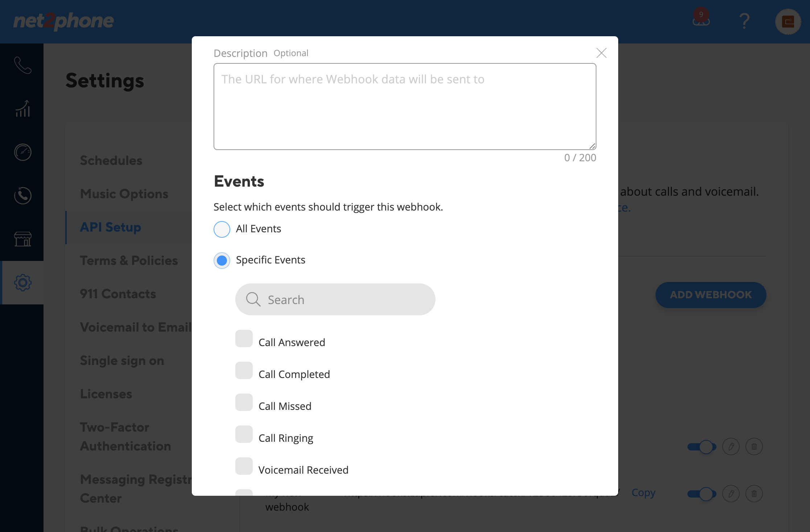The image size is (810, 532).
Task: Open Two-Factor Authentication settings
Action: tap(125, 436)
